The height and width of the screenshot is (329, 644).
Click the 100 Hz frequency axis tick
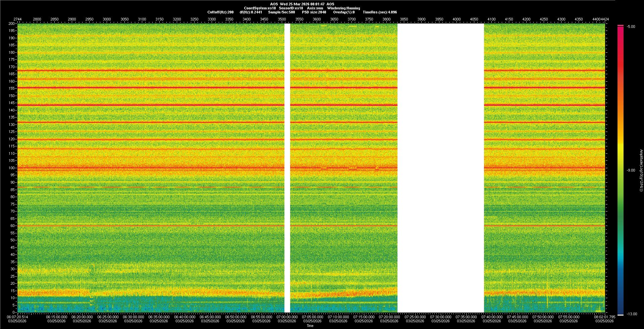(12, 168)
